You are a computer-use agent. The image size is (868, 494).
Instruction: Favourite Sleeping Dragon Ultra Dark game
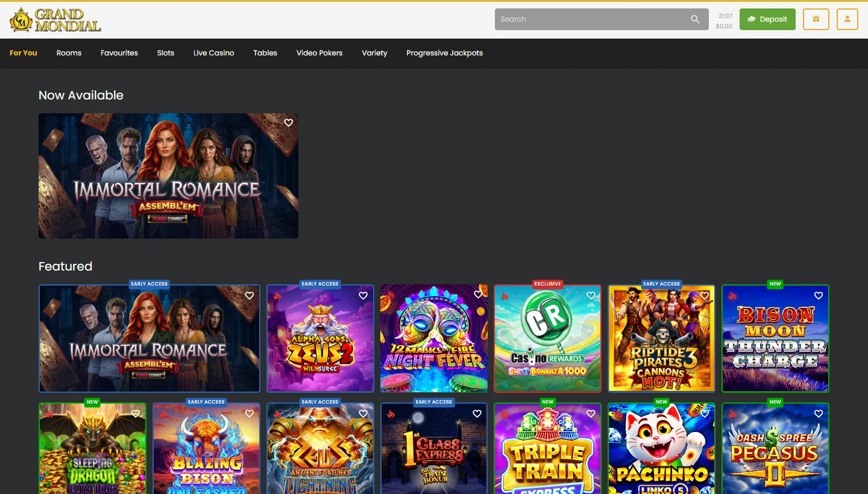point(136,414)
